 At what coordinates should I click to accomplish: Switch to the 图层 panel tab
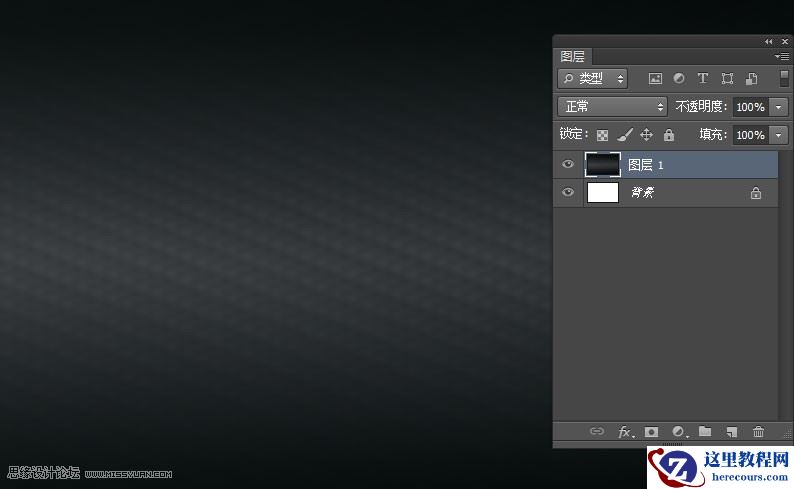click(573, 56)
